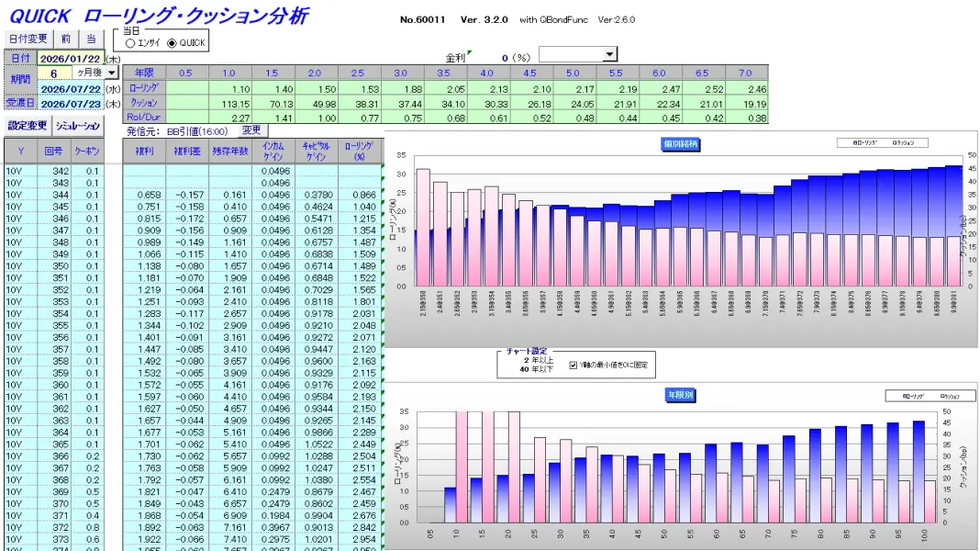Image resolution: width=980 pixels, height=551 pixels.
Task: Click the キャピタルゲイン column header
Action: (317, 151)
